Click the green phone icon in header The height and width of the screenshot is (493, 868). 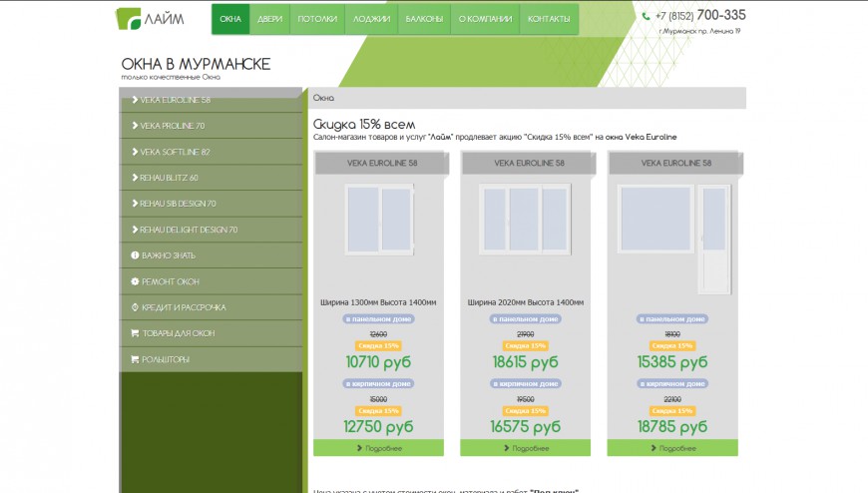click(x=646, y=16)
